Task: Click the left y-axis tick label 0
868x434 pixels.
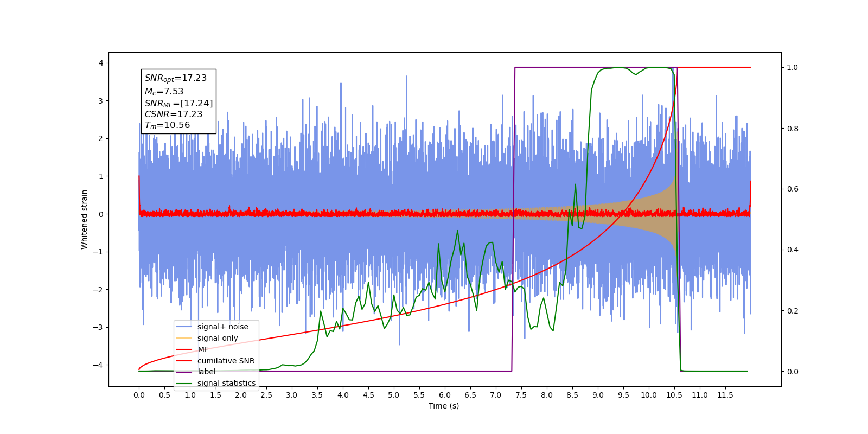Action: point(101,214)
